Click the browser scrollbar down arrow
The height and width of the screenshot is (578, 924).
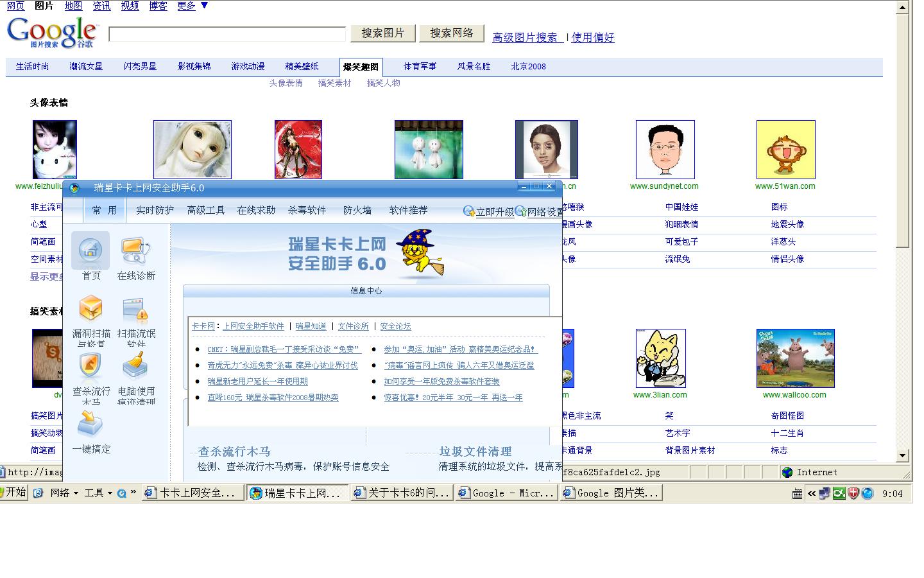point(903,456)
